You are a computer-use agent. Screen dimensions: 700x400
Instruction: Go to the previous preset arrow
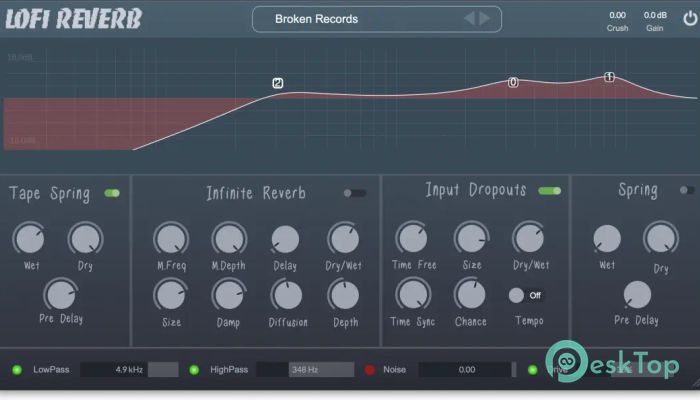point(468,18)
